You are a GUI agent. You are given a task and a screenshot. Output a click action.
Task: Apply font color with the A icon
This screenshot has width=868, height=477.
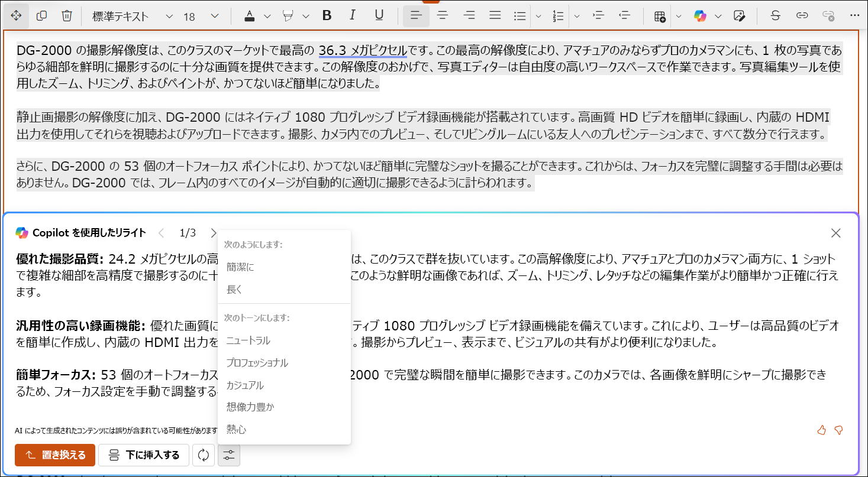coord(250,16)
